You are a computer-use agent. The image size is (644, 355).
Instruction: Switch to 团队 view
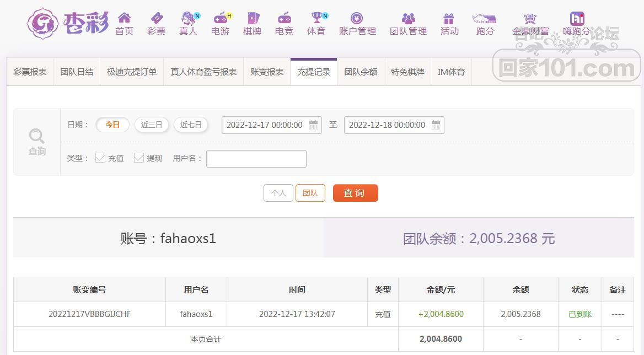click(x=310, y=193)
